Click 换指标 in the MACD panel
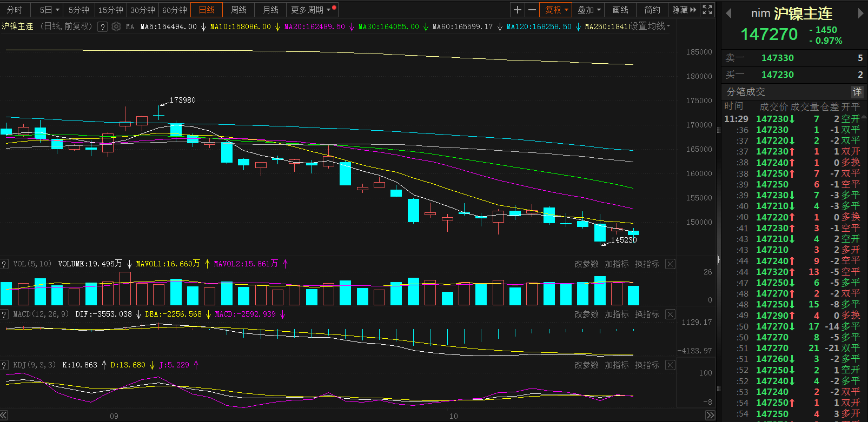Viewport: 868px width, 422px height. point(647,314)
